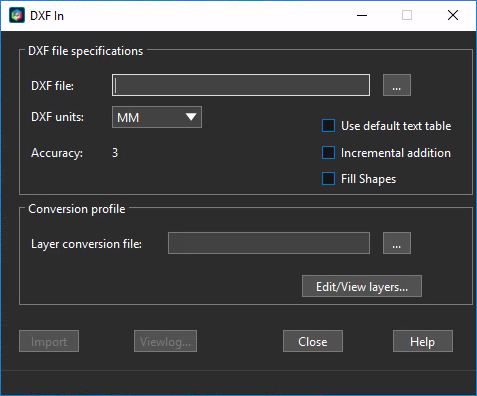Enable Use default text table

328,126
